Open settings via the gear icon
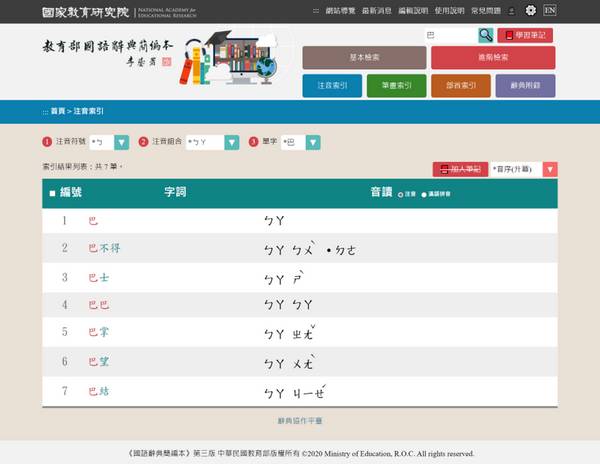This screenshot has width=600, height=464. click(x=530, y=10)
